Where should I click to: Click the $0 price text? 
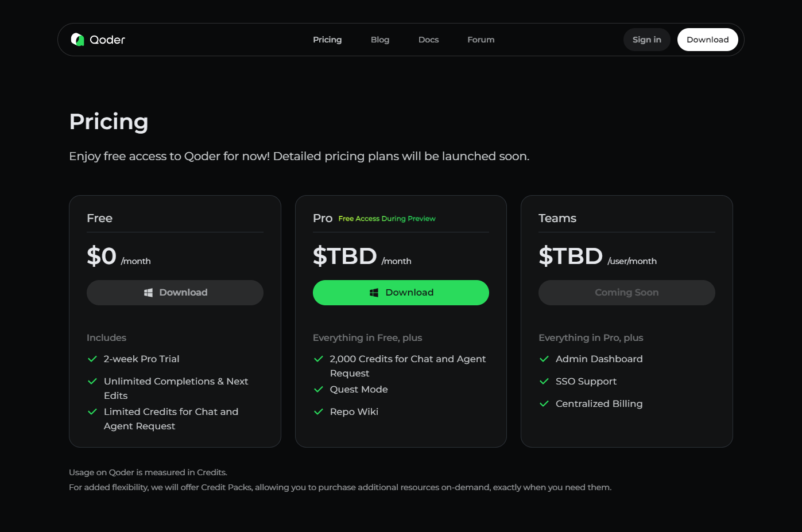point(102,256)
